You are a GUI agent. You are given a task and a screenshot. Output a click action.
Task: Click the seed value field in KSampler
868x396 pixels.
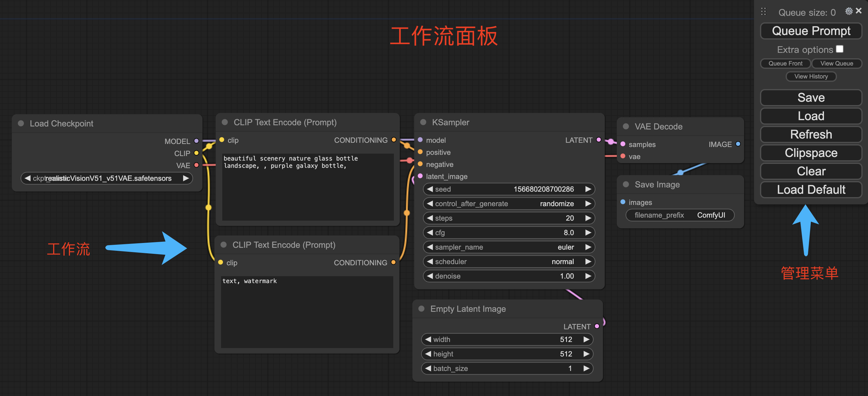coord(544,189)
